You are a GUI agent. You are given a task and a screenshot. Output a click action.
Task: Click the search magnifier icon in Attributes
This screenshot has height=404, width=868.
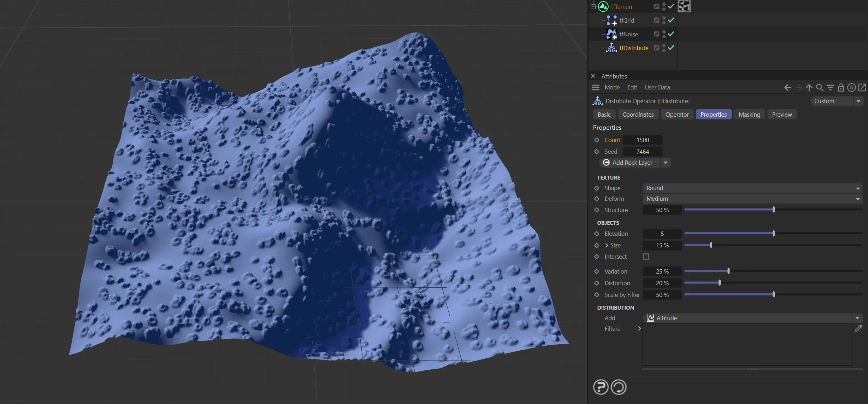pyautogui.click(x=820, y=88)
